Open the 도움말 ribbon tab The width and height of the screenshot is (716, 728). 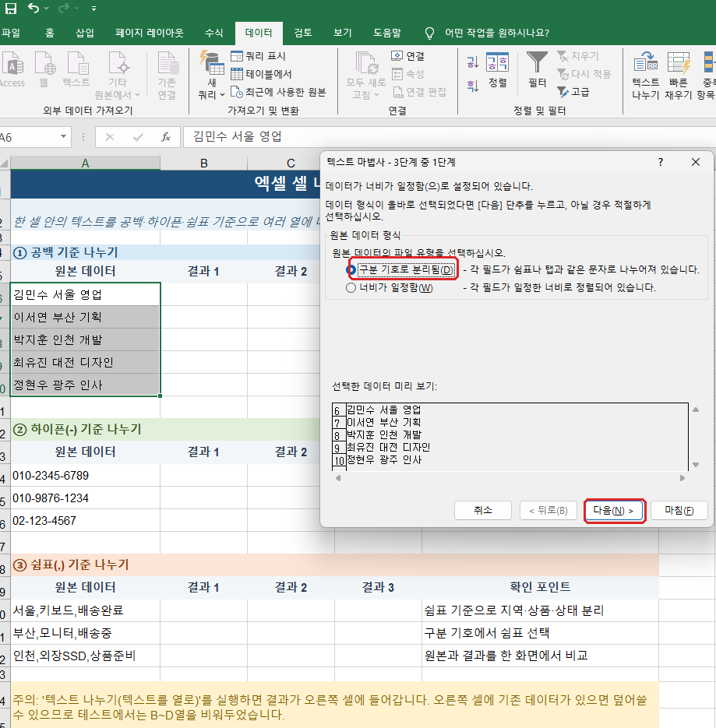[x=387, y=33]
